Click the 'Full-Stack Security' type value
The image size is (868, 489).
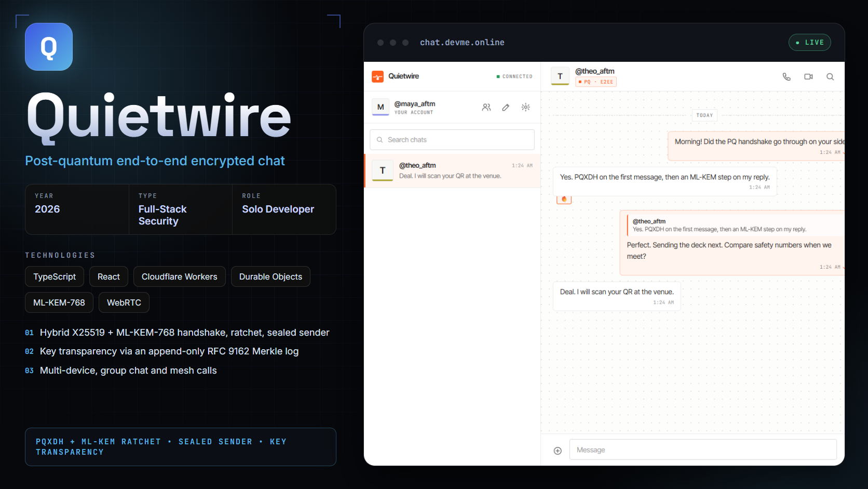(x=162, y=215)
